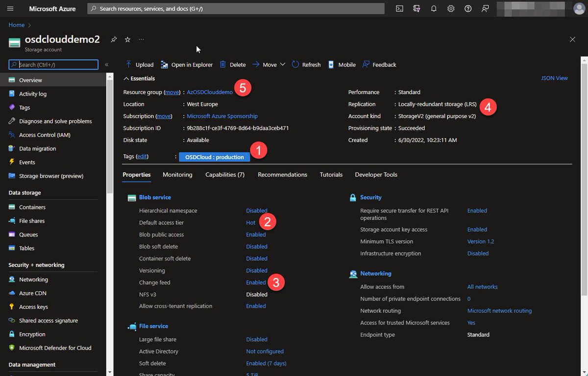The width and height of the screenshot is (588, 376).
Task: Open Microsoft Defender for Cloud
Action: (x=55, y=348)
